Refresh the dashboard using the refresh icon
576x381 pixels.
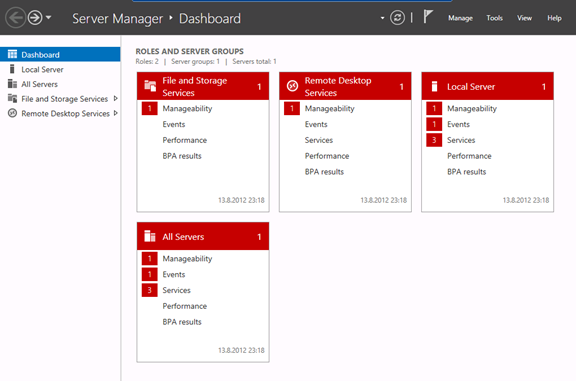point(397,18)
